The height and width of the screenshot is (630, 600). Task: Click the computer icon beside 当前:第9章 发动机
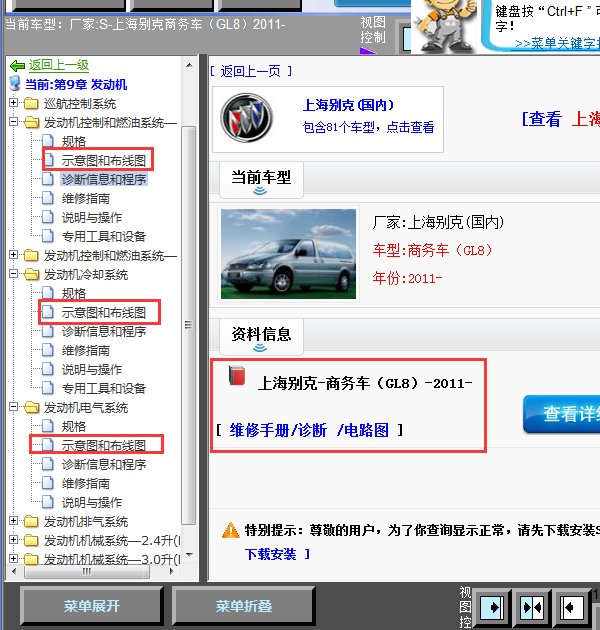point(15,84)
